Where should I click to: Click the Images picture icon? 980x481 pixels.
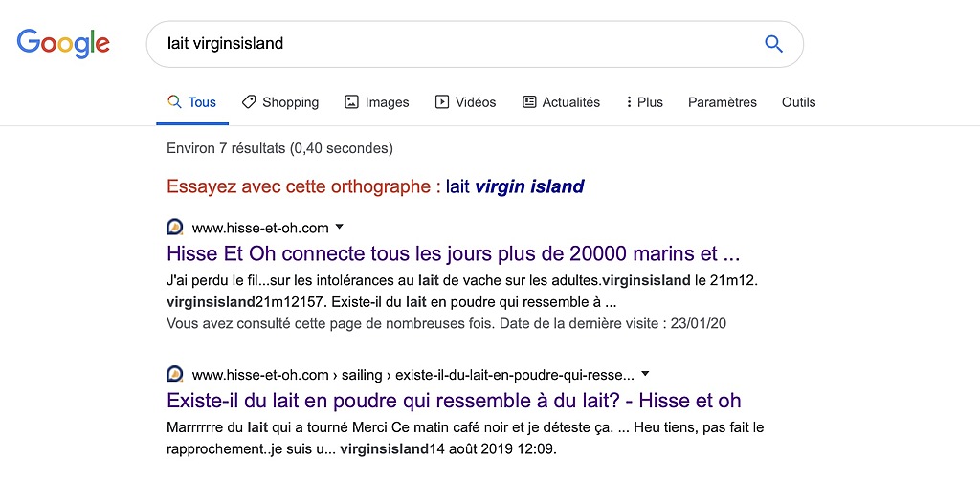pyautogui.click(x=352, y=101)
